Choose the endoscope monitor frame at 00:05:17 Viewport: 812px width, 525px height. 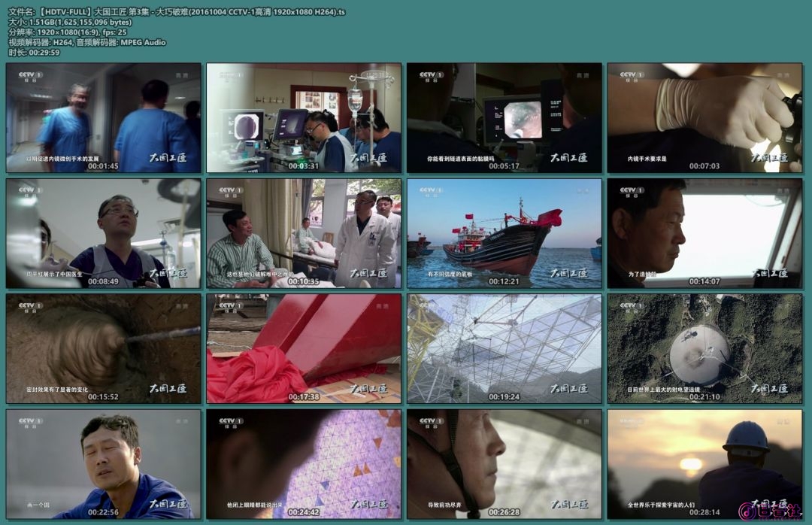pos(504,117)
